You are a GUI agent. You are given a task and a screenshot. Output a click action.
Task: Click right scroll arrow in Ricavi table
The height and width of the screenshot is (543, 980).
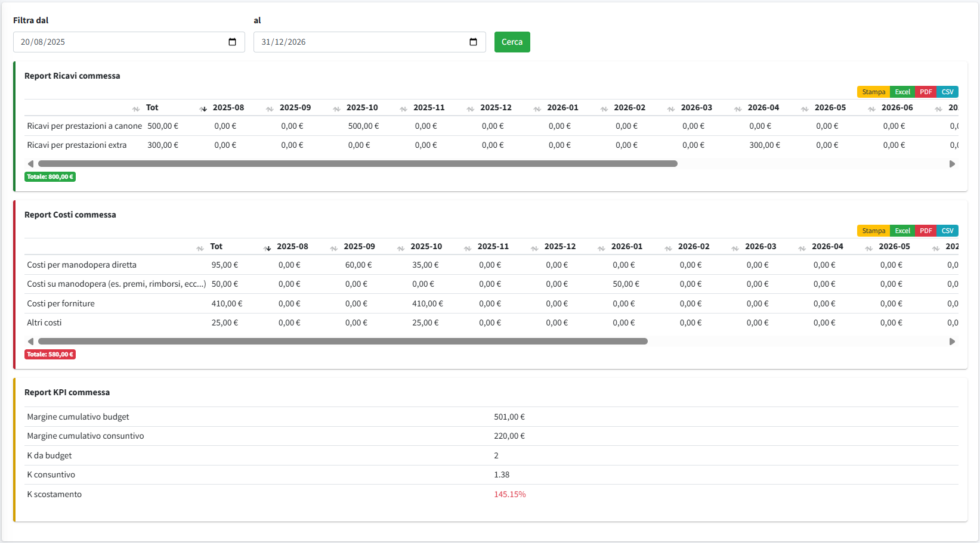[952, 164]
